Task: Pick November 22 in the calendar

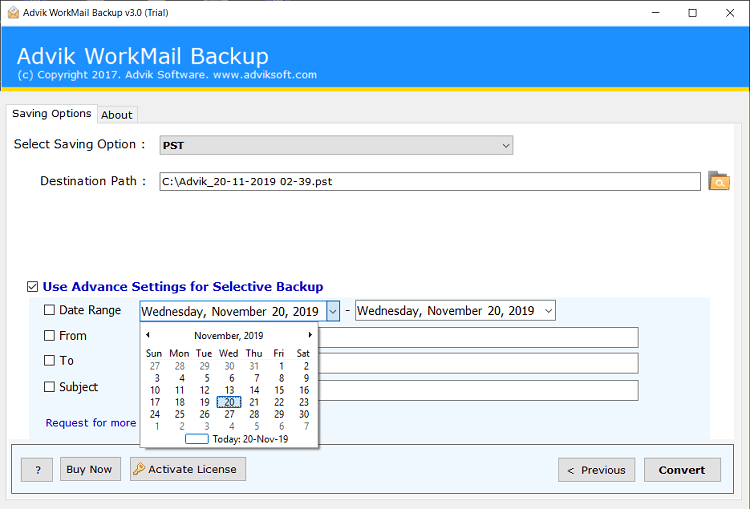Action: pyautogui.click(x=279, y=402)
